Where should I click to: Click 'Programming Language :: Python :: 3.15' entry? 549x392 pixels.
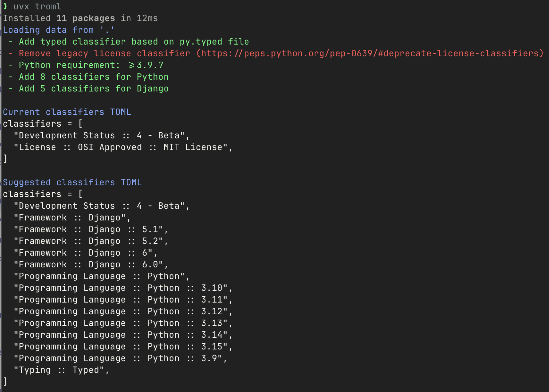pos(123,346)
